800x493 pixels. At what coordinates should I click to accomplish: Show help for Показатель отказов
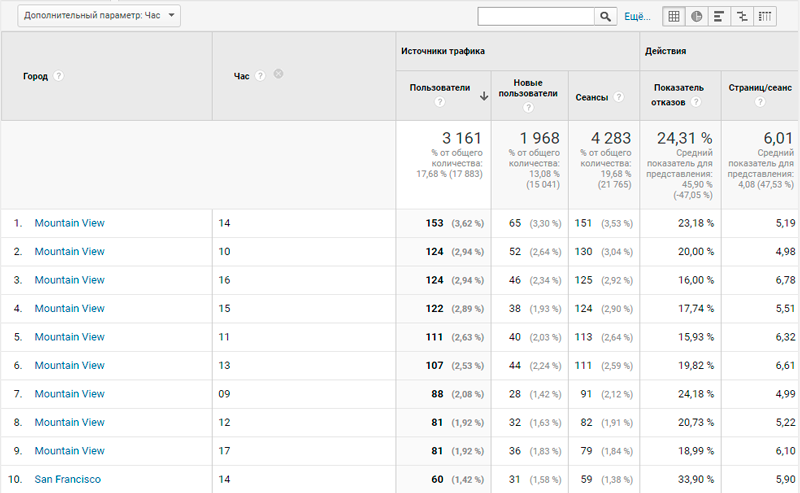point(695,102)
